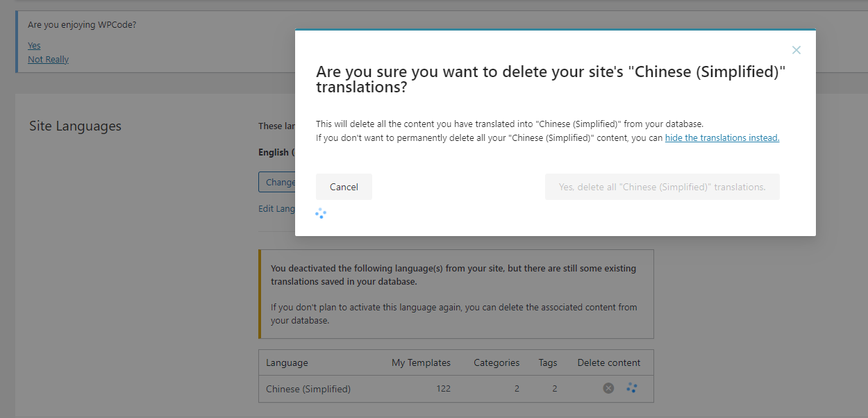868x418 pixels.
Task: Answer Yes to enjoying WPCode
Action: pos(34,46)
